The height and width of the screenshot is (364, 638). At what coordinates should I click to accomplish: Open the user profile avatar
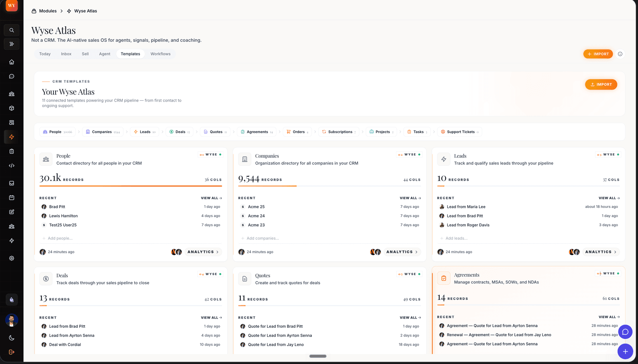coord(12,320)
